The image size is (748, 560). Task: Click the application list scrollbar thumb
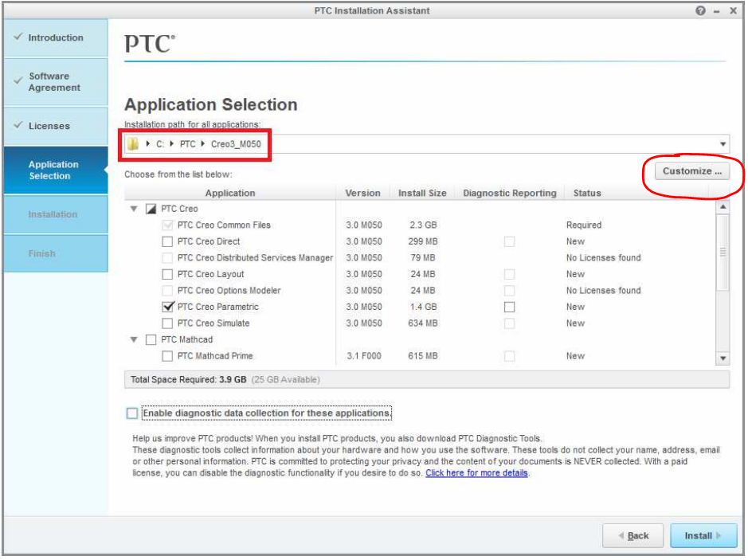[x=723, y=253]
